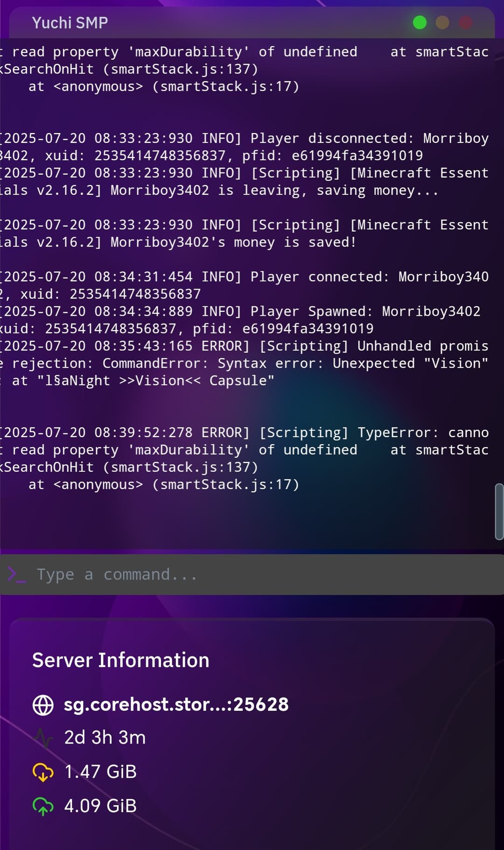Click the globe icon beside server address
The image size is (504, 850).
coord(43,705)
